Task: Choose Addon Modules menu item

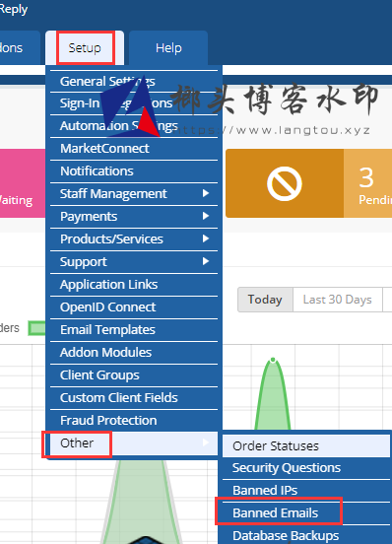Action: point(134,353)
